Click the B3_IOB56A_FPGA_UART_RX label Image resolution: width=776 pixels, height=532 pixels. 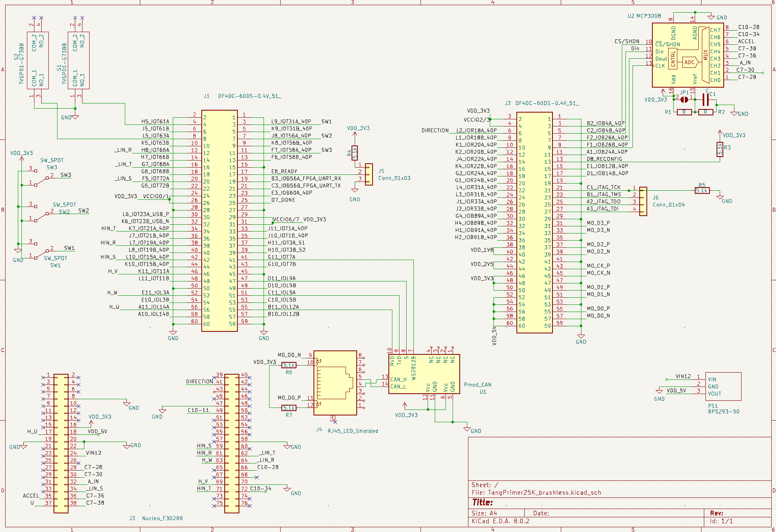306,178
